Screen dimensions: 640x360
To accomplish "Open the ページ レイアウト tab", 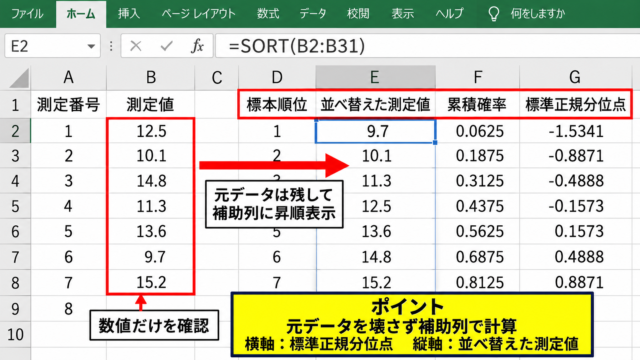I will (x=198, y=14).
